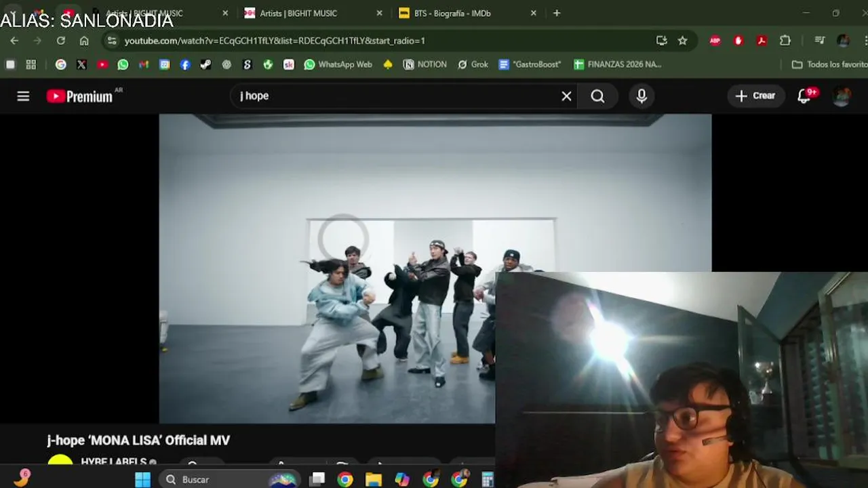Open site information icon in address bar
The image size is (868, 488).
(112, 41)
